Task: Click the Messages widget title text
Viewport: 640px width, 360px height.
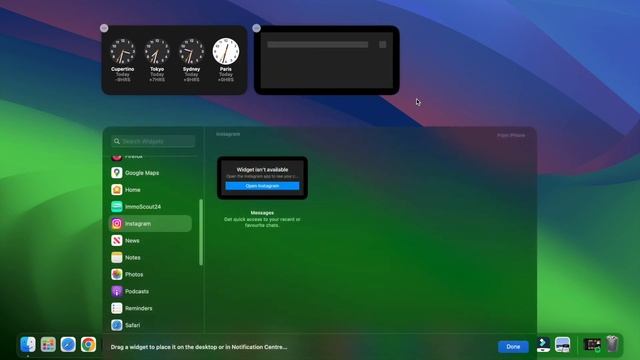Action: (262, 213)
